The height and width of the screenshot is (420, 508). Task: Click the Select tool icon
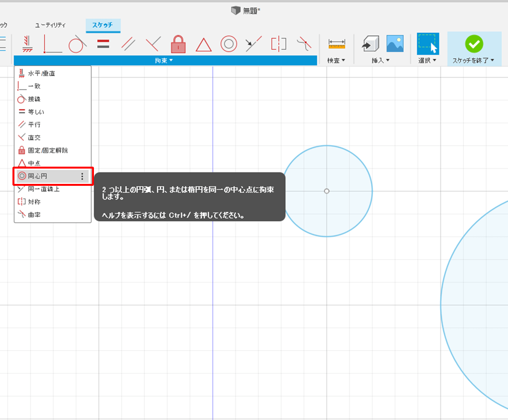tap(428, 44)
